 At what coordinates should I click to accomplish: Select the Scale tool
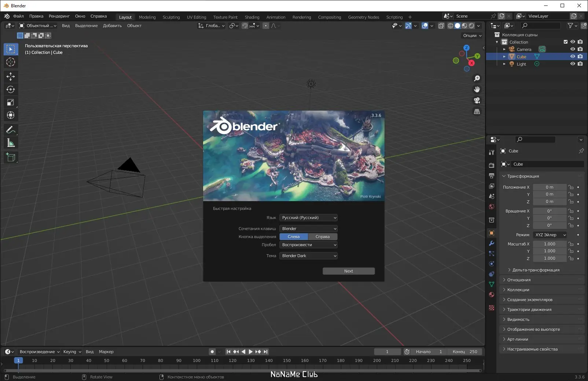11,103
